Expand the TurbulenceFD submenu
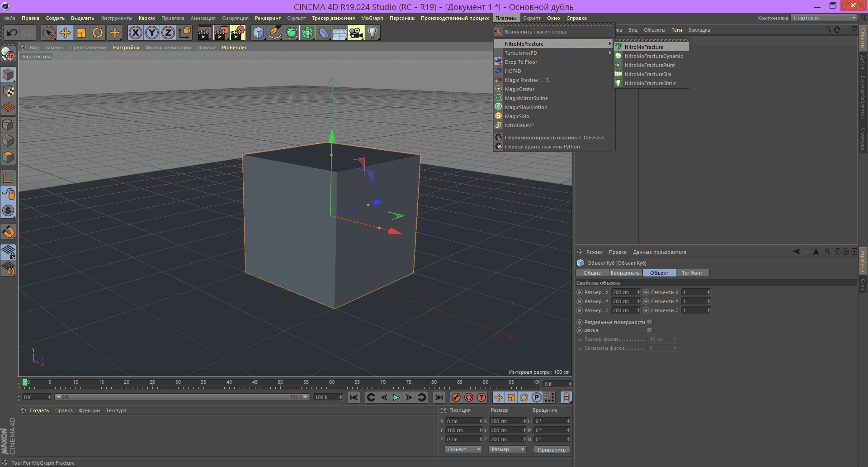 pos(554,53)
